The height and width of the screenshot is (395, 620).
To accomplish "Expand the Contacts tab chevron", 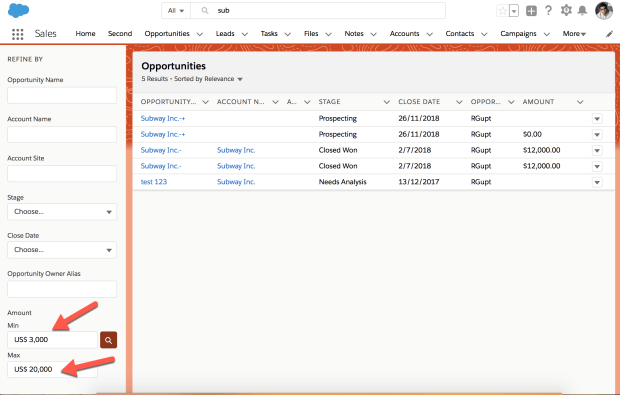I will click(484, 34).
